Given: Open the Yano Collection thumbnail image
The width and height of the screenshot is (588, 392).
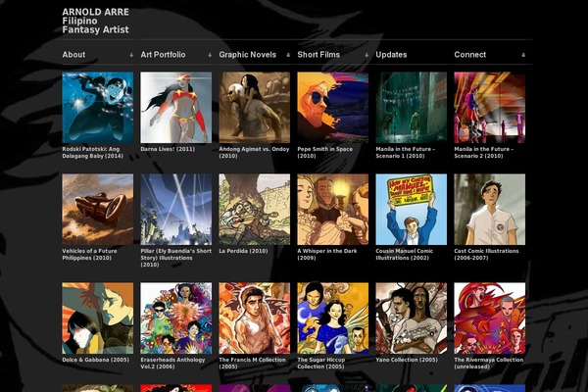Looking at the screenshot, I should (x=411, y=318).
